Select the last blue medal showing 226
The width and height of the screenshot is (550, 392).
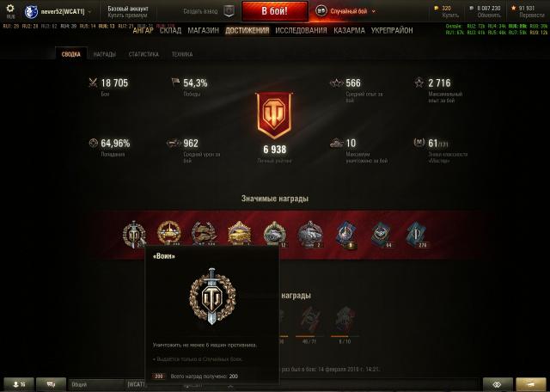click(x=417, y=235)
